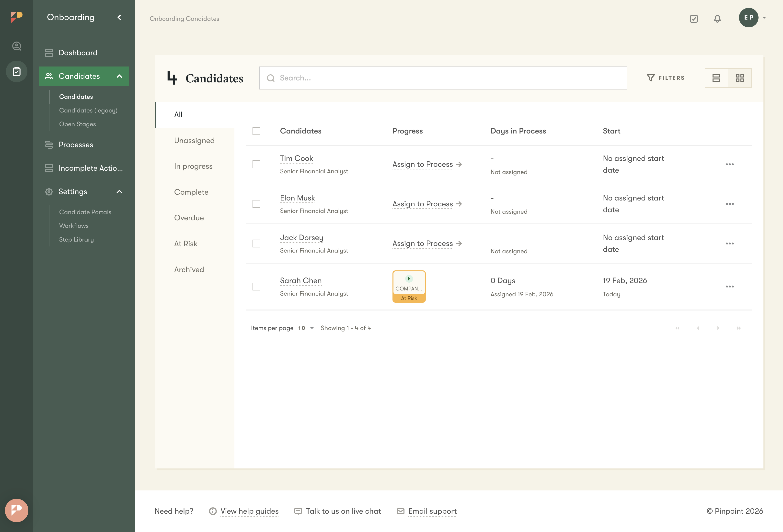Switch to list view layout icon

(716, 78)
